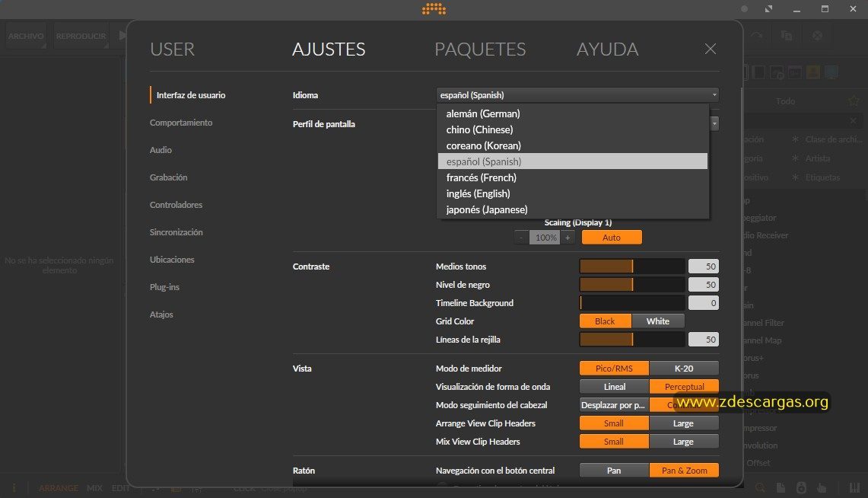Open the Controladores settings section
The image size is (868, 498).
pos(176,204)
